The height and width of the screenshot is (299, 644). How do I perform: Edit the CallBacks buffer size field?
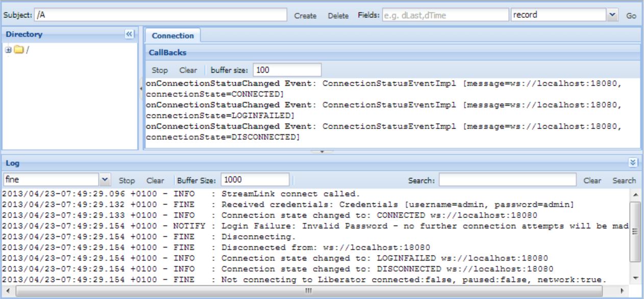pyautogui.click(x=287, y=70)
